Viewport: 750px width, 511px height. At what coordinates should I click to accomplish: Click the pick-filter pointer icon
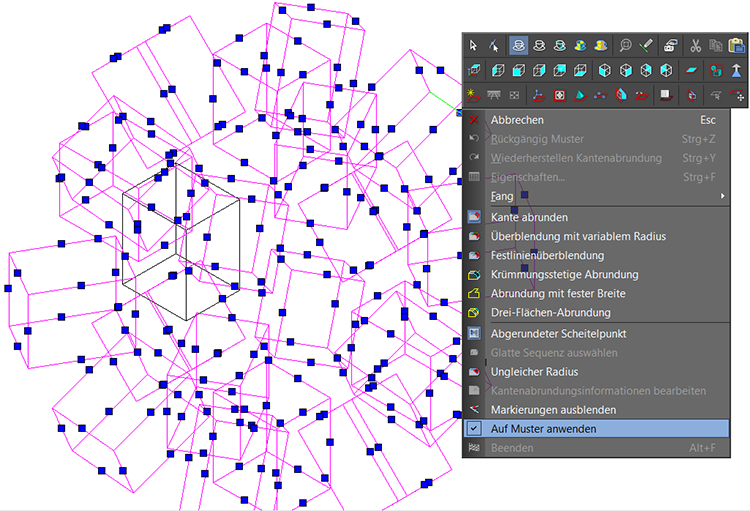coord(494,45)
